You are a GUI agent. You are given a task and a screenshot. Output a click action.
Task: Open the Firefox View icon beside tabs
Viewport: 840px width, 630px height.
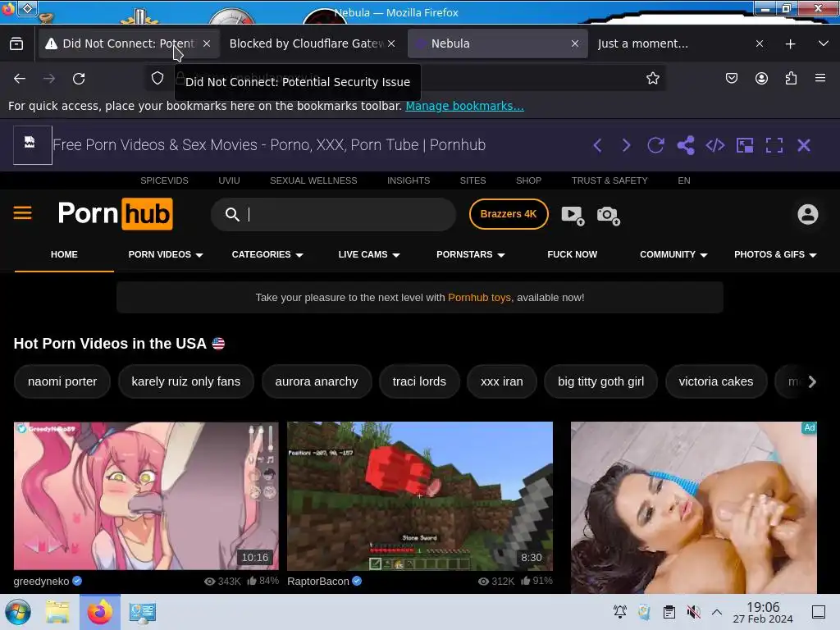point(16,44)
